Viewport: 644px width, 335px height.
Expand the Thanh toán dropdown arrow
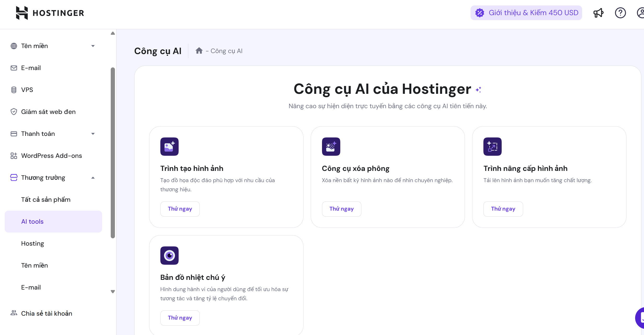tap(93, 134)
